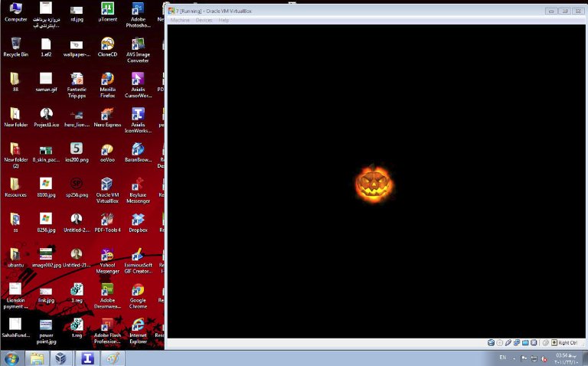Select the ios200.png desktop file
The image size is (588, 366).
pyautogui.click(x=77, y=152)
